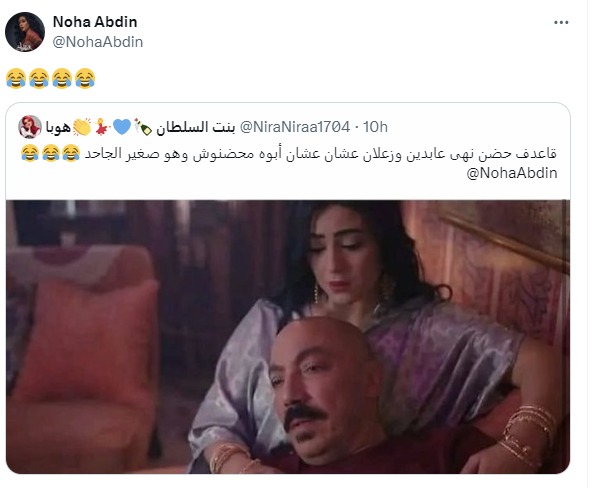Click the last laughing emoji in the main tweet
605x488 pixels.
85,78
